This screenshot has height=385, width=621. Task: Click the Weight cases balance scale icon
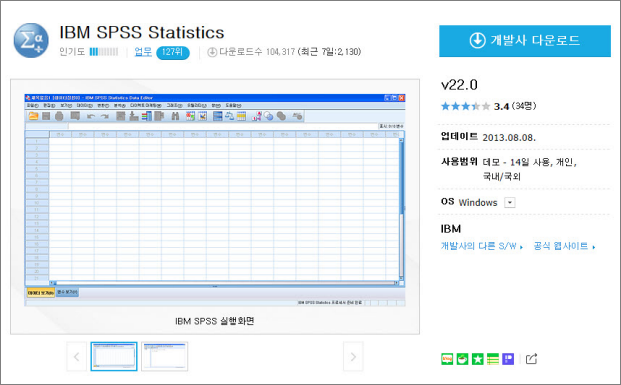tap(229, 116)
